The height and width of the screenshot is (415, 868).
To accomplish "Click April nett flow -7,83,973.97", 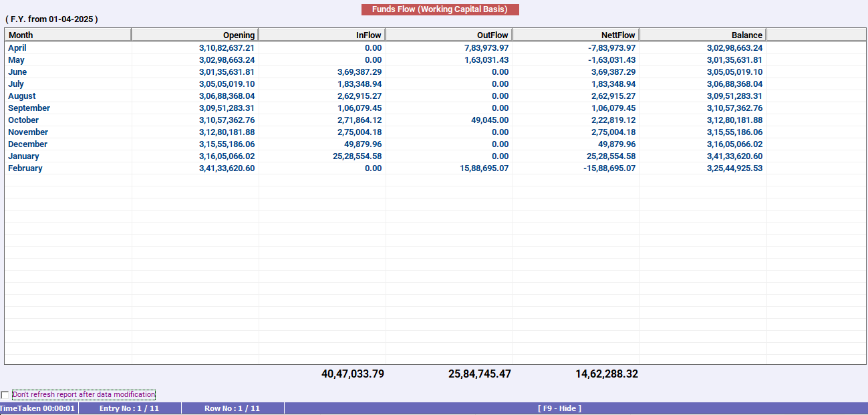I will click(612, 48).
